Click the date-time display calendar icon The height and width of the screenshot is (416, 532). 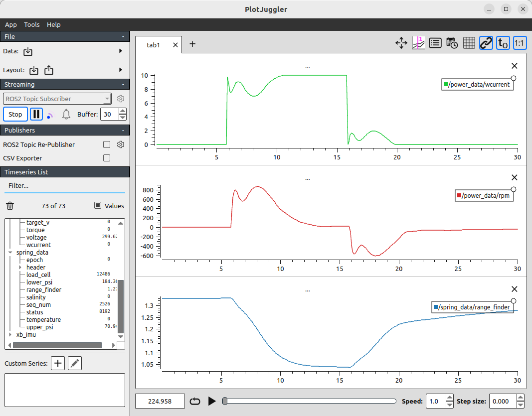coord(452,43)
